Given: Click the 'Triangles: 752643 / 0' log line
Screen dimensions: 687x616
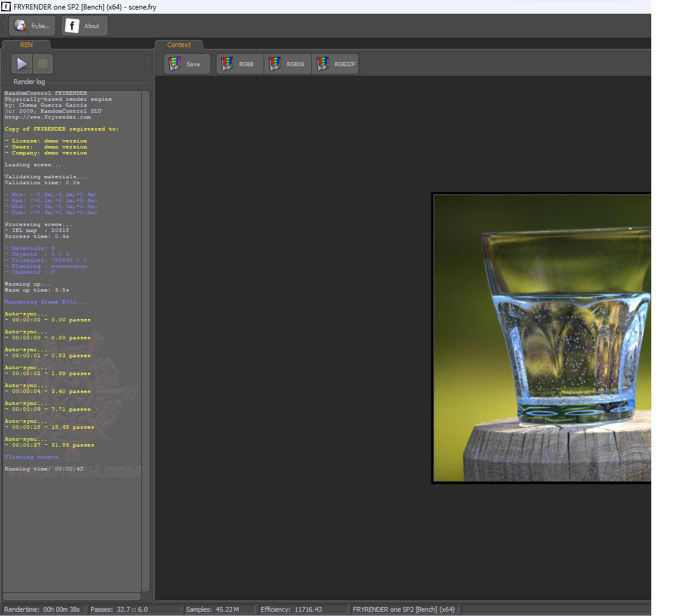Looking at the screenshot, I should [46, 260].
